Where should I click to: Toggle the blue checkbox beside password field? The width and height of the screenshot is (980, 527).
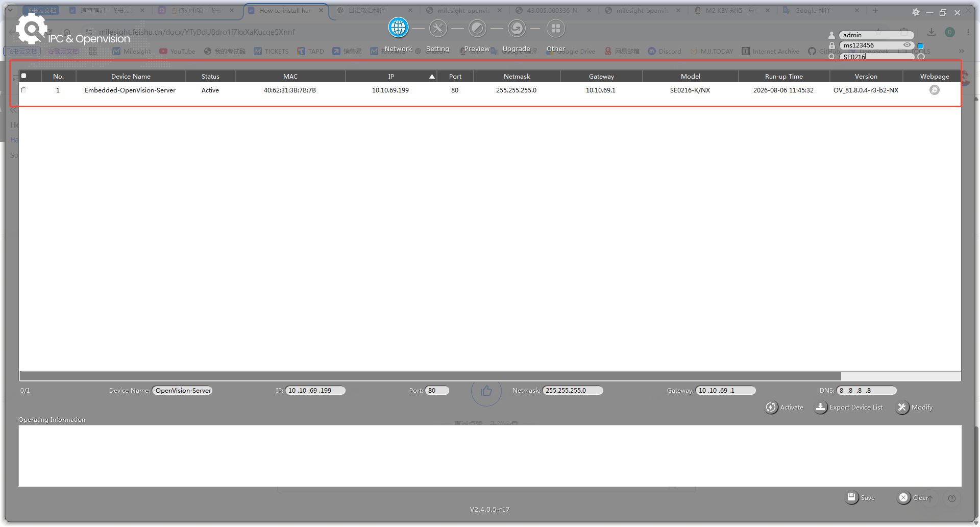point(921,46)
